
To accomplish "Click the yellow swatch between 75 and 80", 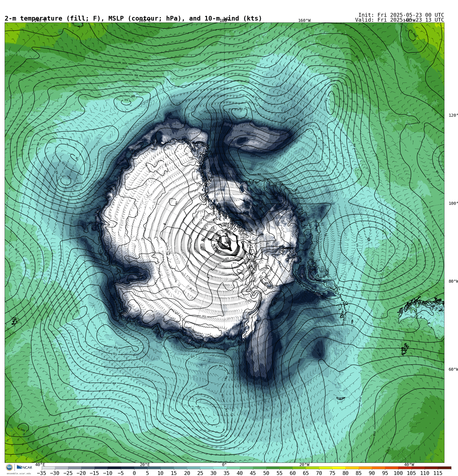I will click(339, 468).
